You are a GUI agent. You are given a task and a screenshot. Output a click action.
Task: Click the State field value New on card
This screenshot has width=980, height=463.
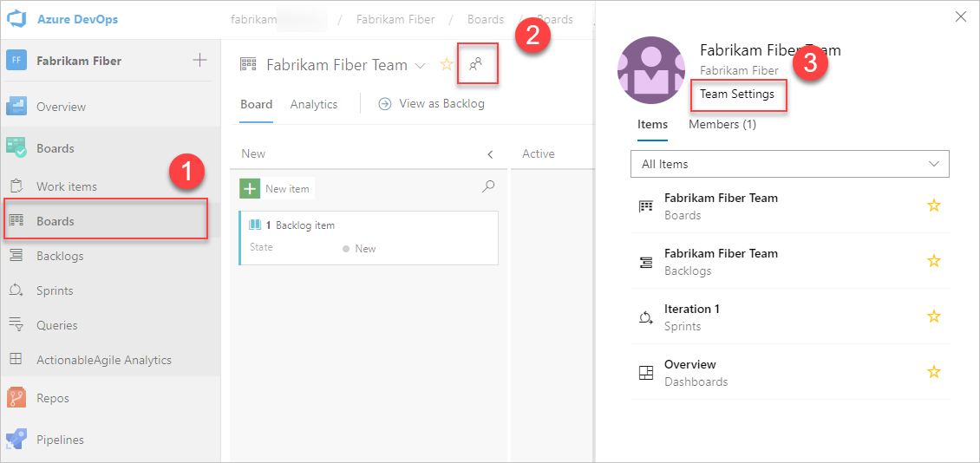click(x=359, y=249)
